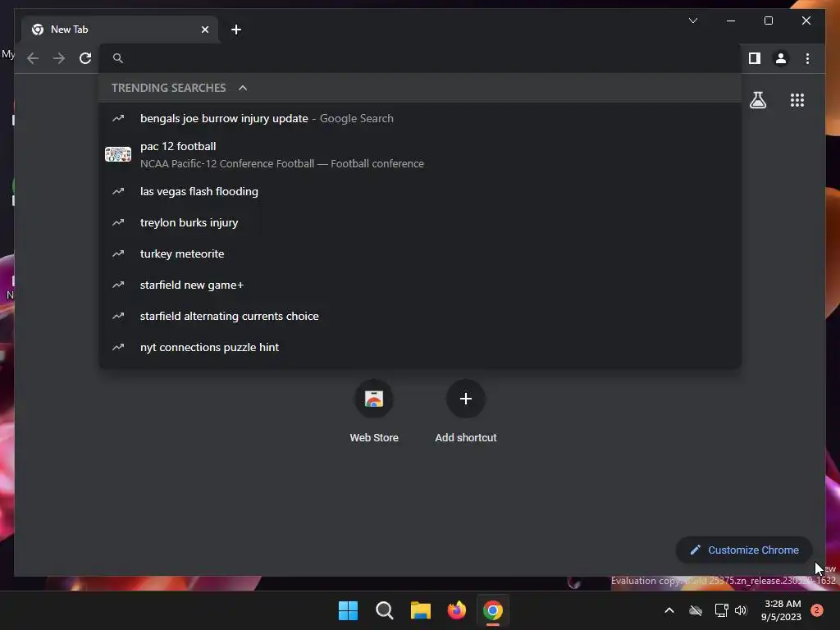Select 'nyt connections puzzle hint' suggestion
The image size is (840, 630).
(420, 347)
